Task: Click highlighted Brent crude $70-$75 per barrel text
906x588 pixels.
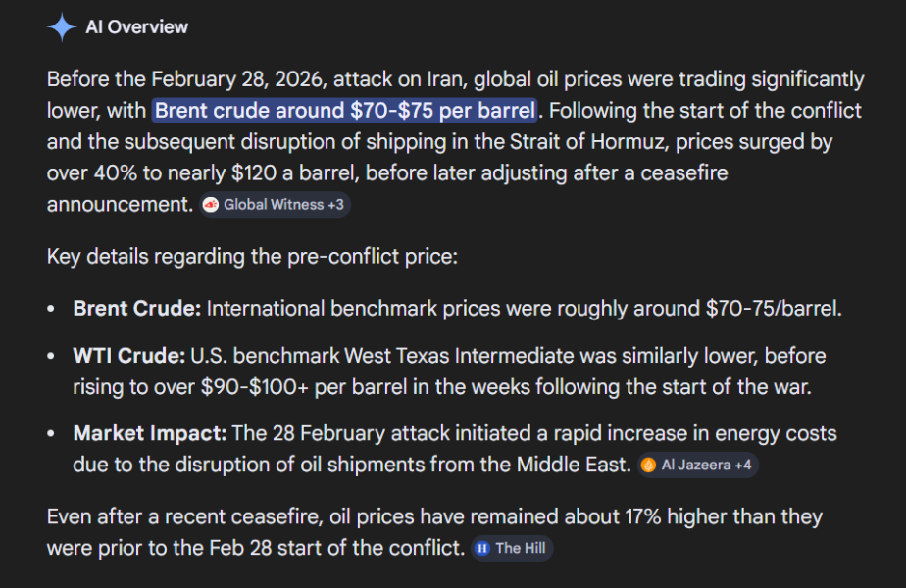Action: tap(345, 111)
